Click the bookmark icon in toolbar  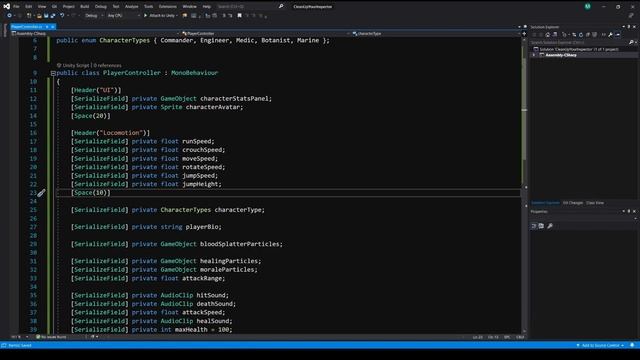[240, 16]
